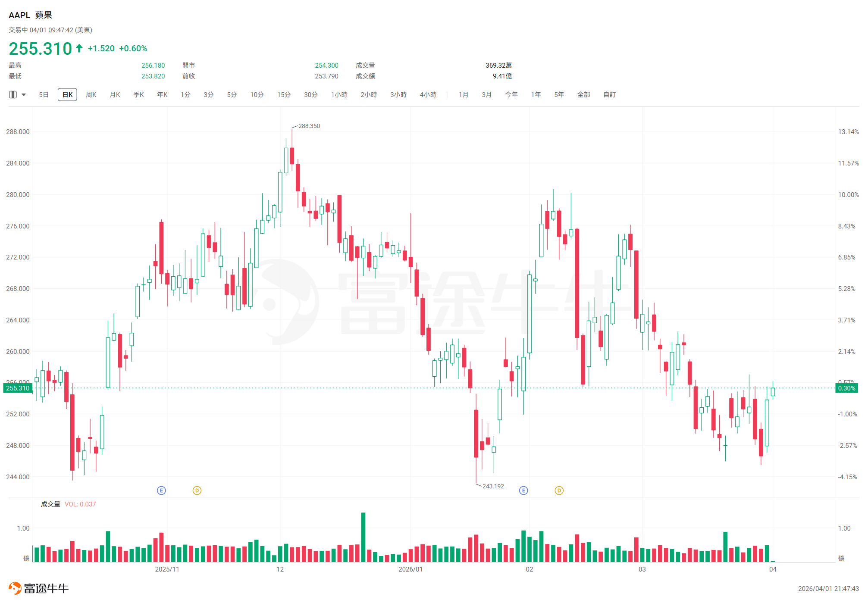Screen dimensions: 868x603
Task: Click the 255.310 current price tag
Action: (x=18, y=388)
